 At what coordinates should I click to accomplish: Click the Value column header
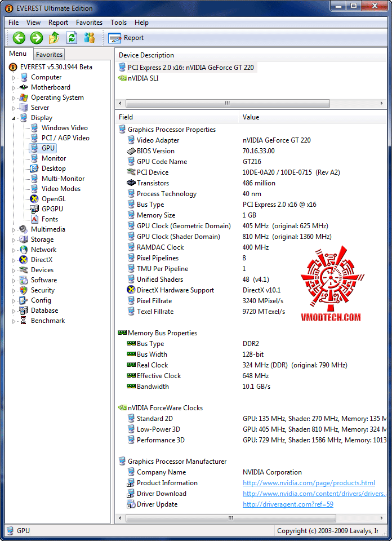point(313,117)
